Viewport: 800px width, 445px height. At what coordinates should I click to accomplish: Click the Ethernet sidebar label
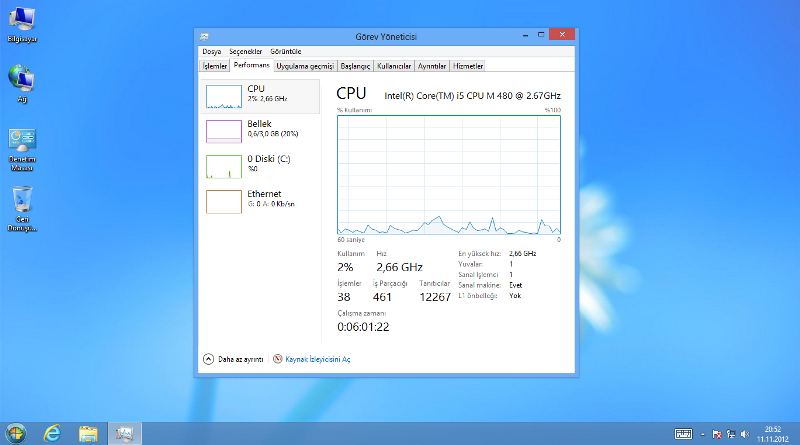click(x=264, y=194)
